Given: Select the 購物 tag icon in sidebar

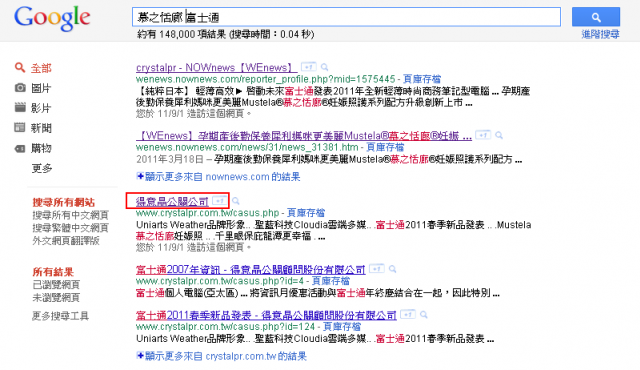Looking at the screenshot, I should pos(20,148).
